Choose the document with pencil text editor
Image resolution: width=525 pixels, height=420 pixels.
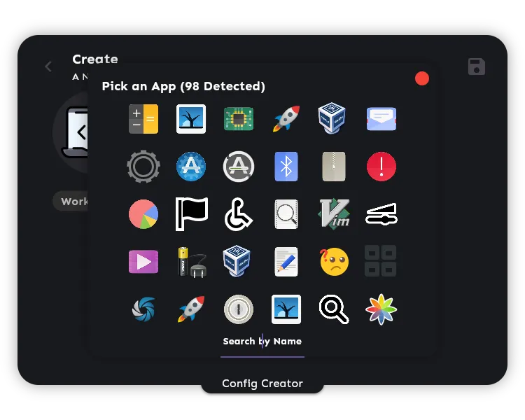[x=286, y=262]
